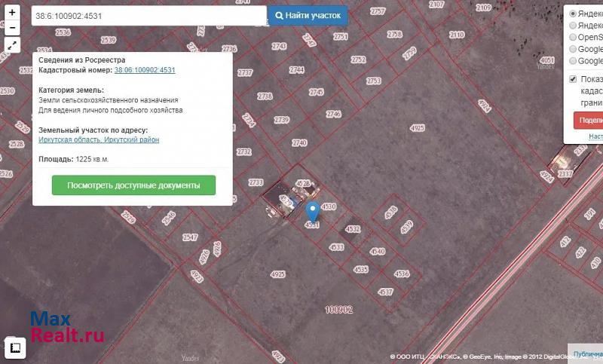Open the Настройки link in layers panel
Screen dimensions: 603x364
point(595,136)
